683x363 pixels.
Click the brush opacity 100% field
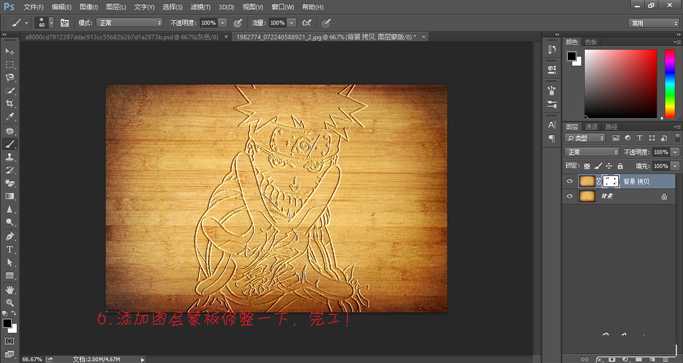click(x=209, y=23)
